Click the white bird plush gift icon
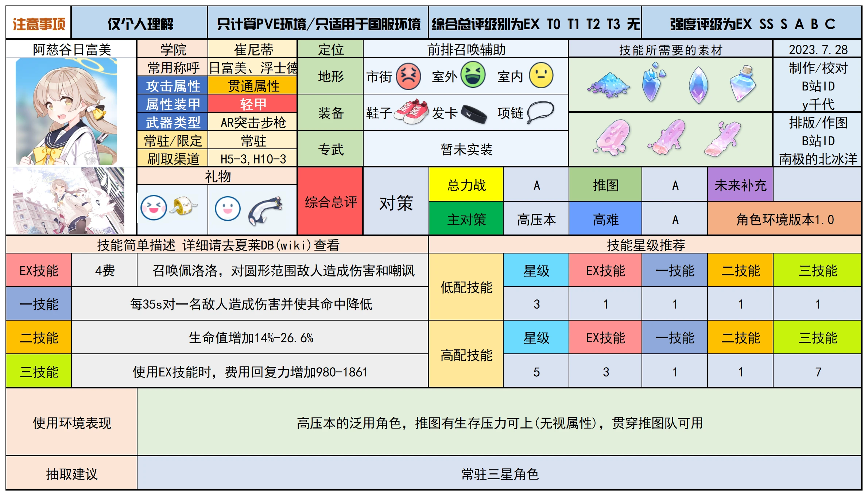868x496 pixels. tap(185, 206)
